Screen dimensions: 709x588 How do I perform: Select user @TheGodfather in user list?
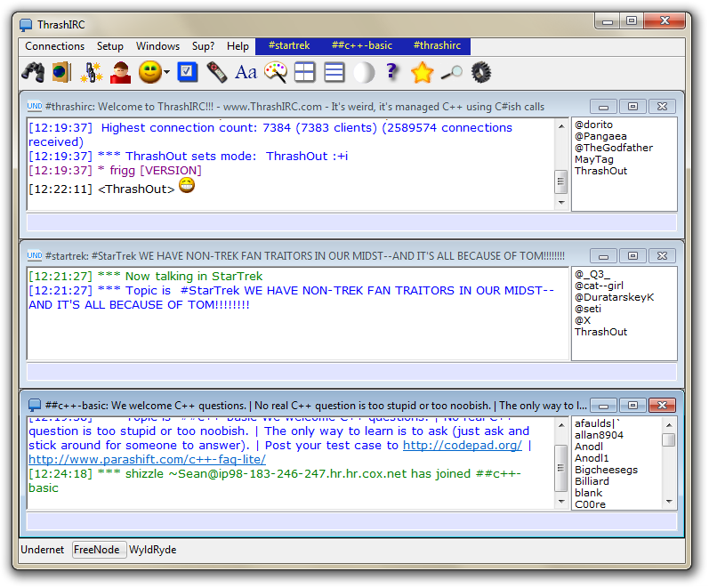[x=614, y=148]
